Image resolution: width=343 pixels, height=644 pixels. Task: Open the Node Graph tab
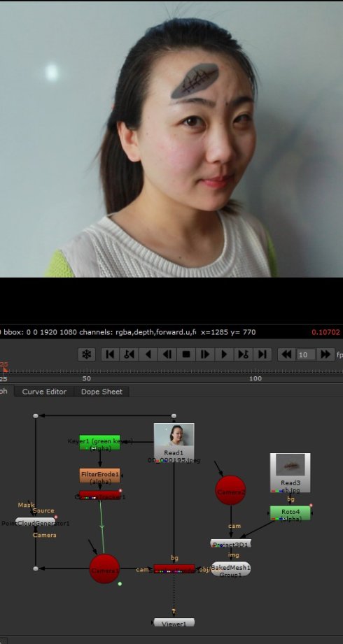4,392
